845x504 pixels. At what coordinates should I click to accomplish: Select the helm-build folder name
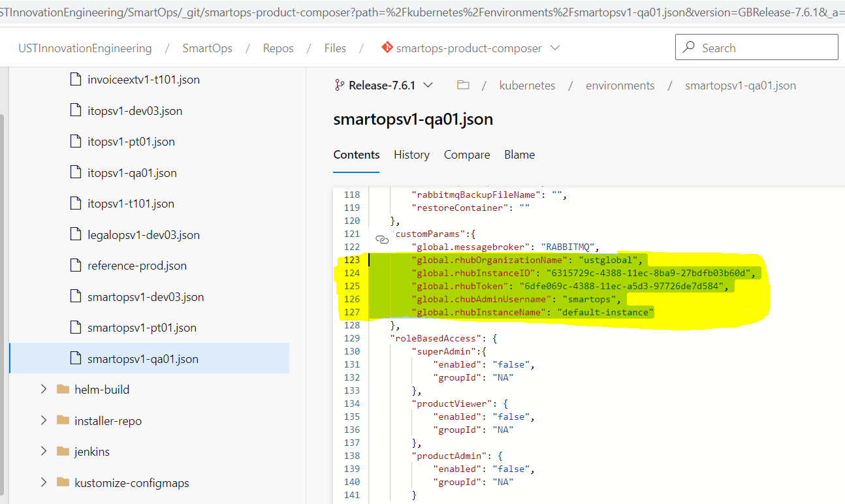click(x=102, y=390)
